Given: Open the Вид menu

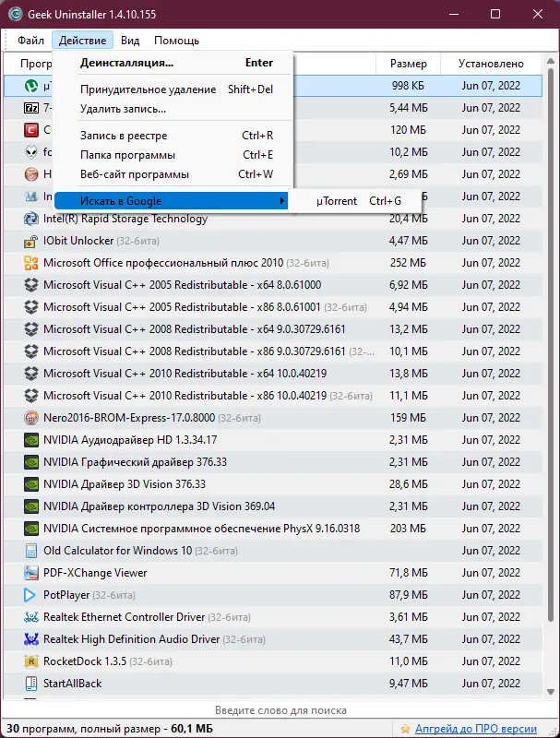Looking at the screenshot, I should click(130, 41).
